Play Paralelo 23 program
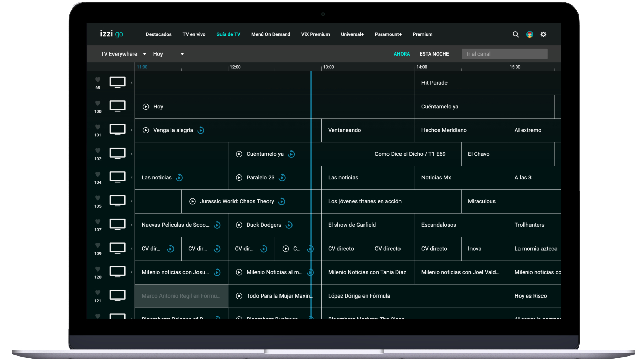 (x=239, y=178)
